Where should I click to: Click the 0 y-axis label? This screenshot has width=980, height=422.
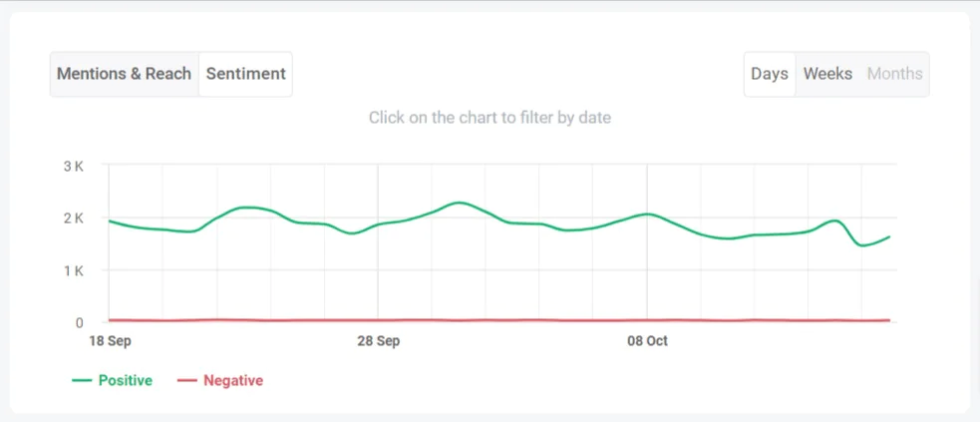pos(79,322)
